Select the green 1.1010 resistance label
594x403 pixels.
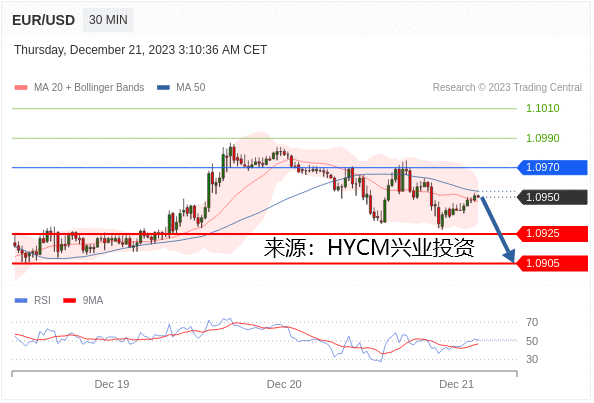tap(542, 108)
